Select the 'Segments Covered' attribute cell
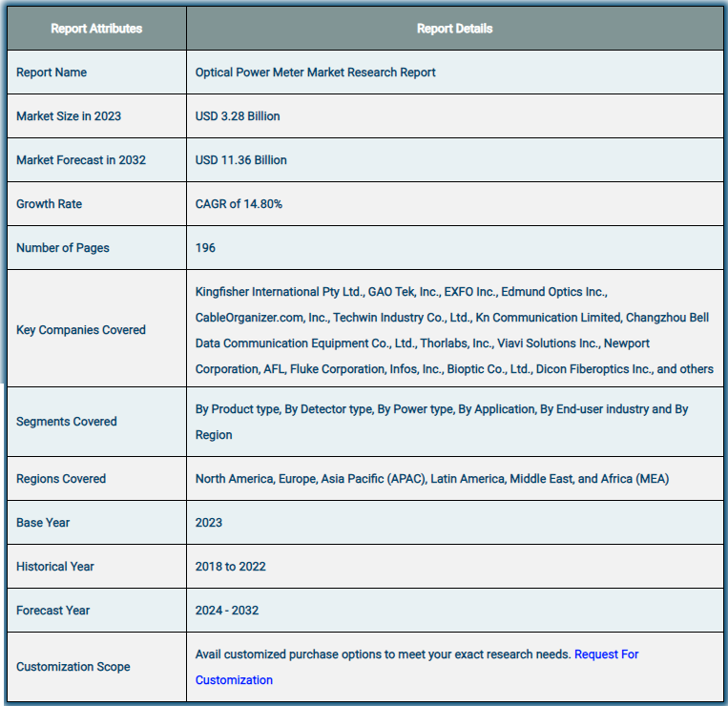Viewport: 728px width, 706px height. [x=96, y=422]
